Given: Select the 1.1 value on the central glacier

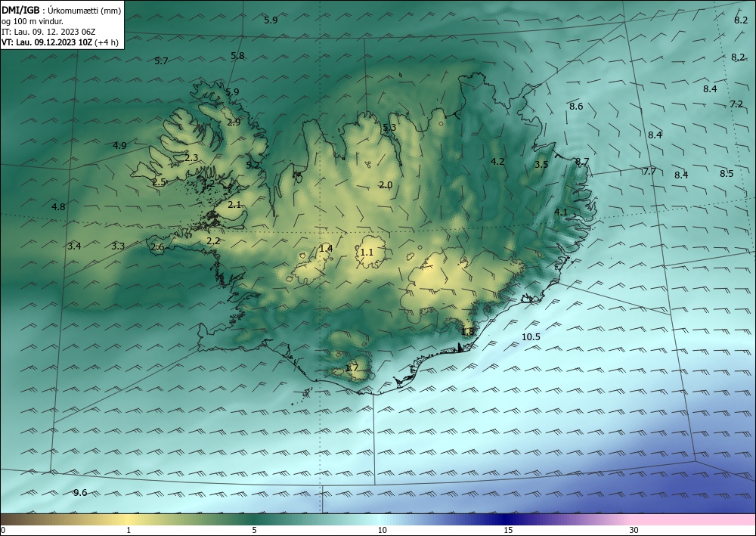Looking at the screenshot, I should pyautogui.click(x=367, y=252).
